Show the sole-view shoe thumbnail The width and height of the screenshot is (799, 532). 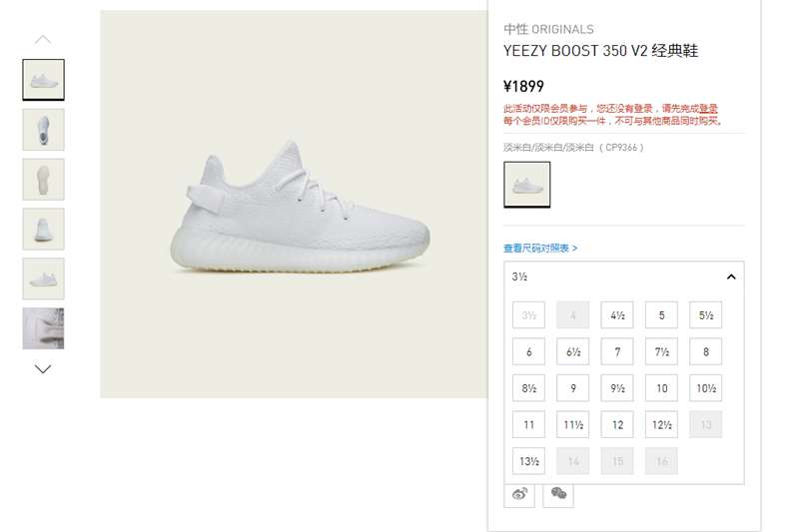(43, 180)
